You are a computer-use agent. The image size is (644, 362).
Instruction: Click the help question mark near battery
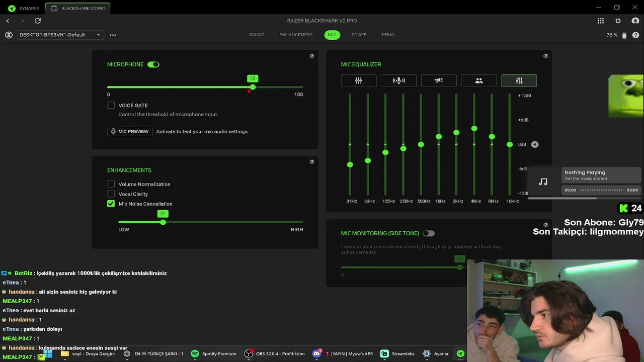[635, 35]
